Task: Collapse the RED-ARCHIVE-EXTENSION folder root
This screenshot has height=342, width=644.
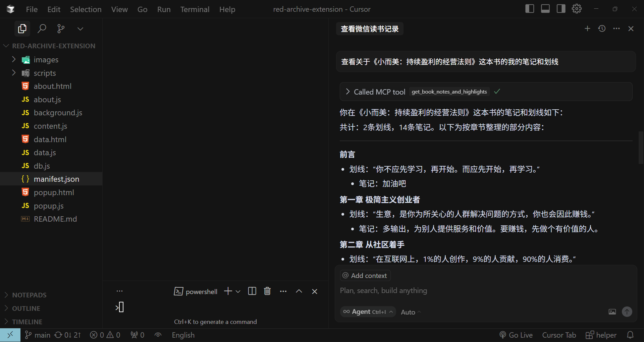Action: tap(51, 46)
